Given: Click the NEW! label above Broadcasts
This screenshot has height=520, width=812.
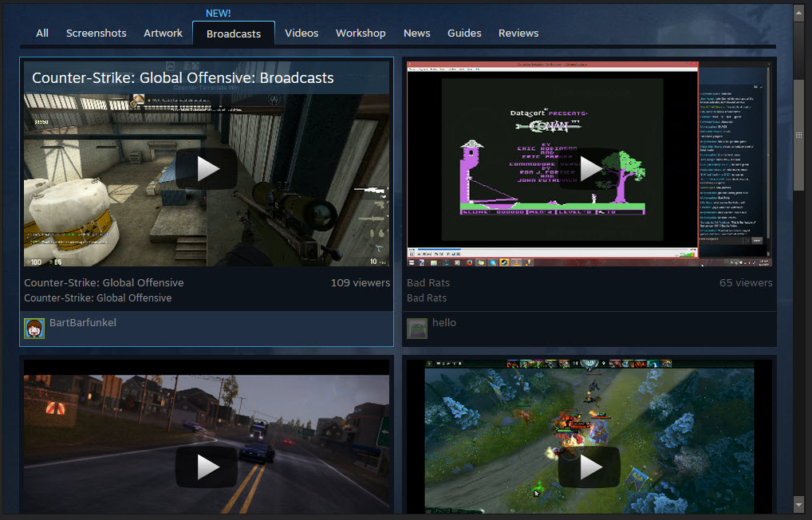Looking at the screenshot, I should pyautogui.click(x=219, y=14).
